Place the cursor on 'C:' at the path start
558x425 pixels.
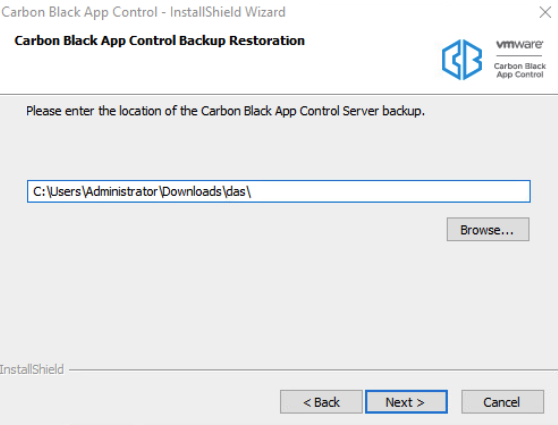[39, 191]
